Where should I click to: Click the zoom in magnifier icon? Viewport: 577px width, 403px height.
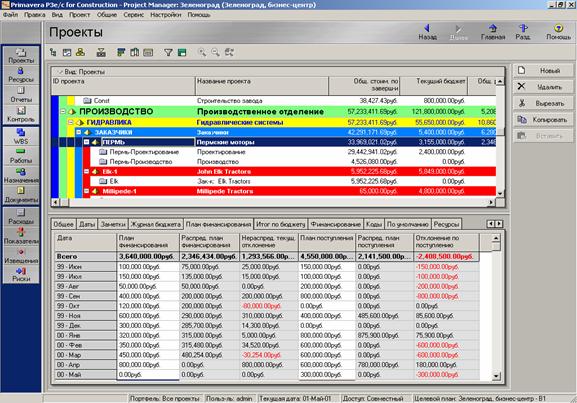coord(202,53)
